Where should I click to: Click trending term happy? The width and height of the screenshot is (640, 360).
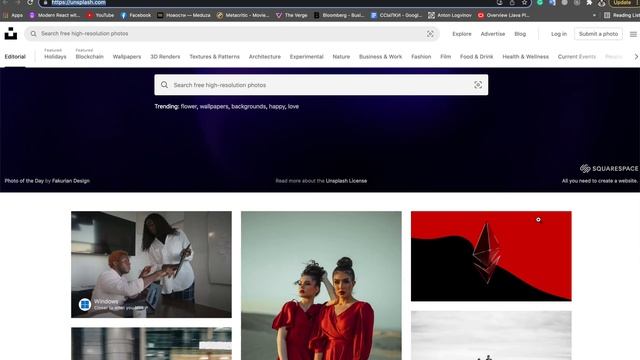coord(277,107)
